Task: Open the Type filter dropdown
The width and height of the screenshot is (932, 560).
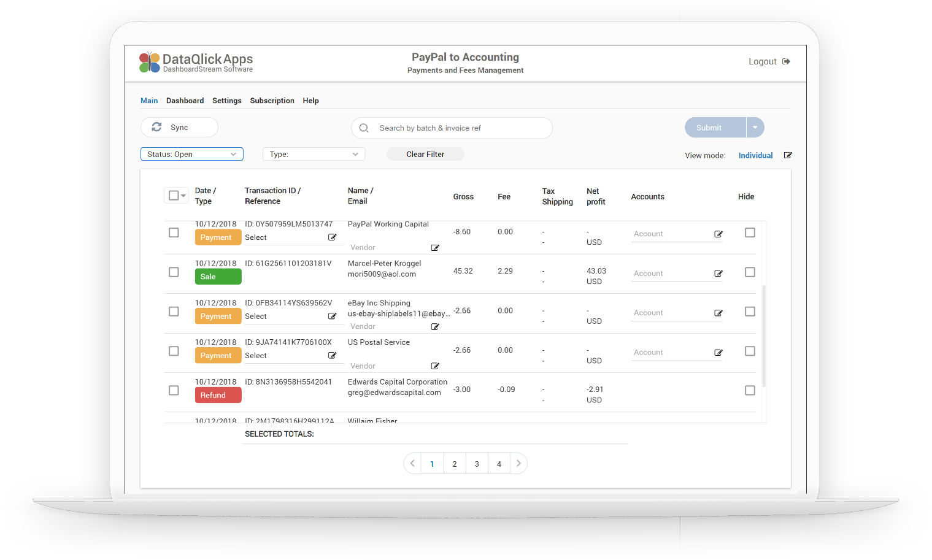Action: tap(314, 154)
